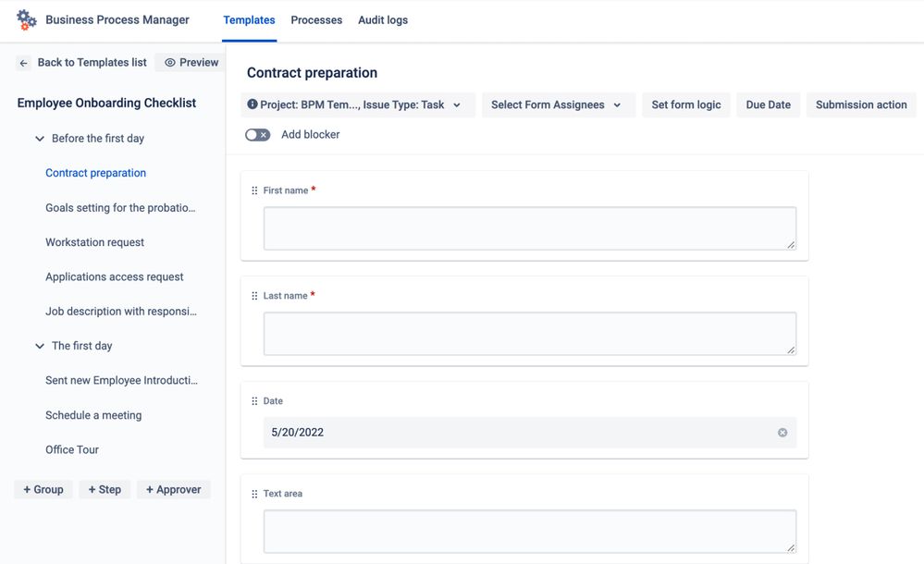924x564 pixels.
Task: Collapse The first day group
Action: point(40,346)
